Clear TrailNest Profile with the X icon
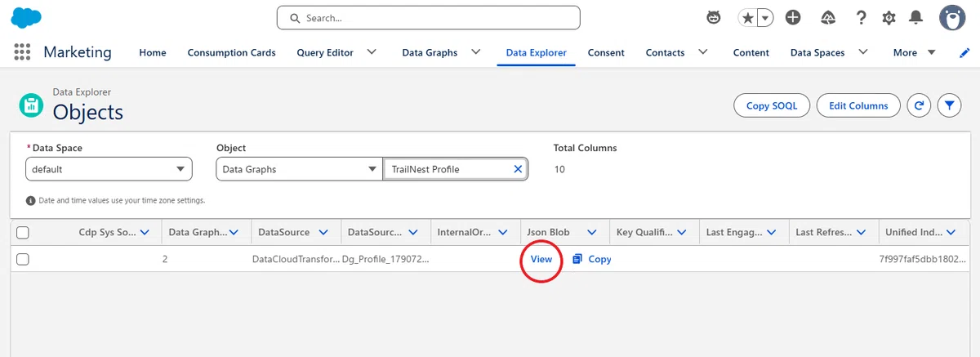This screenshot has width=980, height=357. (518, 169)
